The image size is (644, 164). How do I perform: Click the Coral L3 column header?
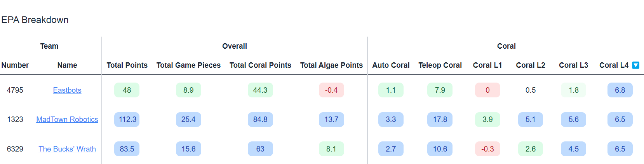574,65
